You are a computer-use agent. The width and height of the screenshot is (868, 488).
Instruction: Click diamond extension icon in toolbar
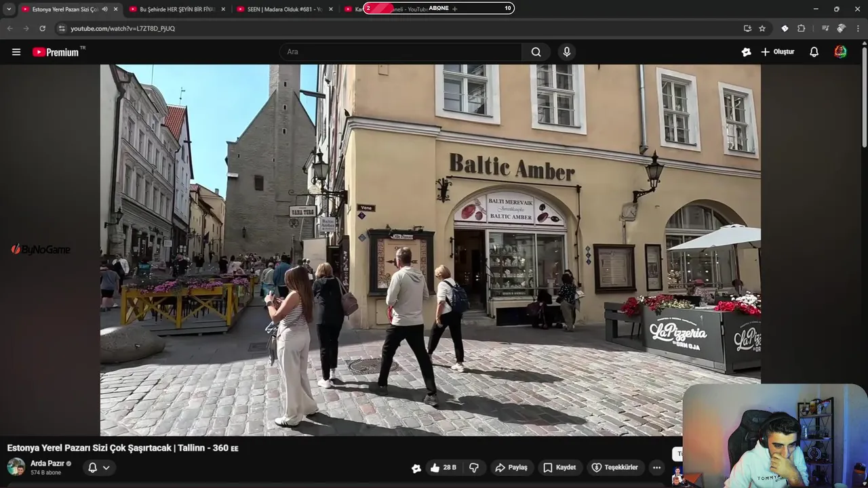coord(785,28)
